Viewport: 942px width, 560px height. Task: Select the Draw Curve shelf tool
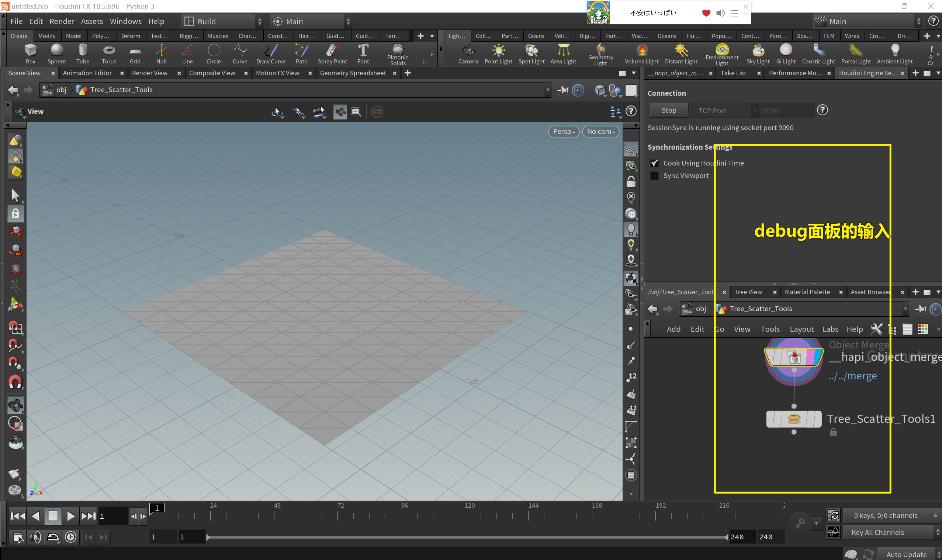click(271, 54)
